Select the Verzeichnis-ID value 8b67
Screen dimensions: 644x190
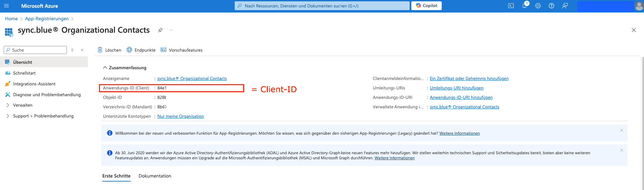coord(162,107)
